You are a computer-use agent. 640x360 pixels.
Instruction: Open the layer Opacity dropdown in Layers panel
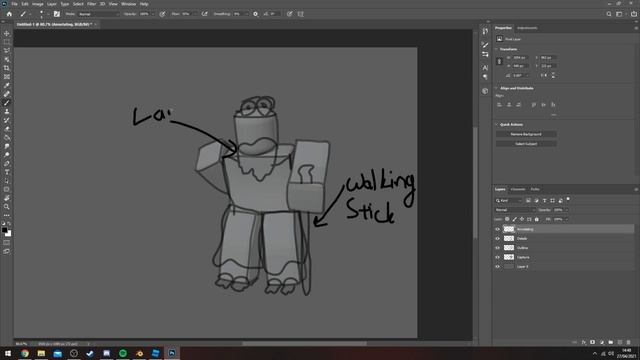pyautogui.click(x=566, y=210)
